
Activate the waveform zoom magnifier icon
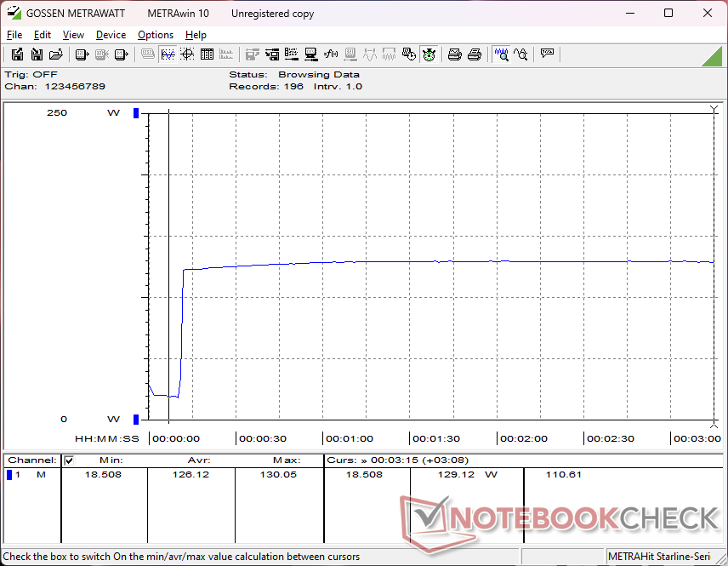point(501,54)
